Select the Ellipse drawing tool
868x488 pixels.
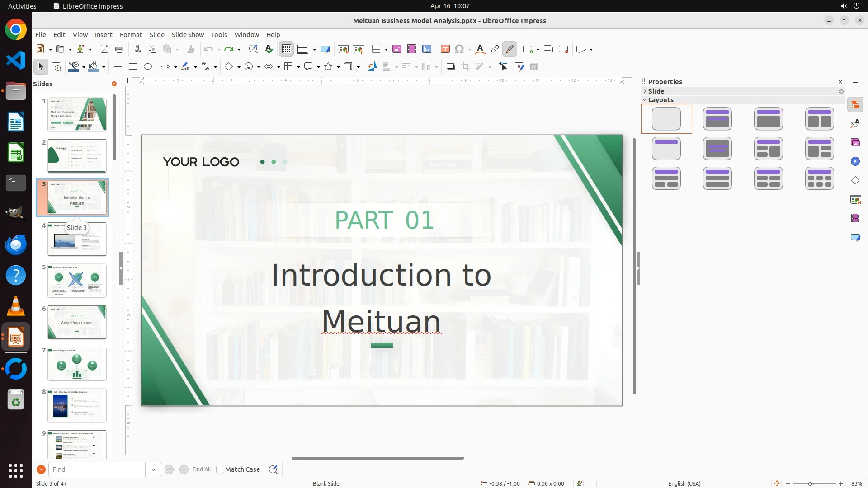pos(148,67)
